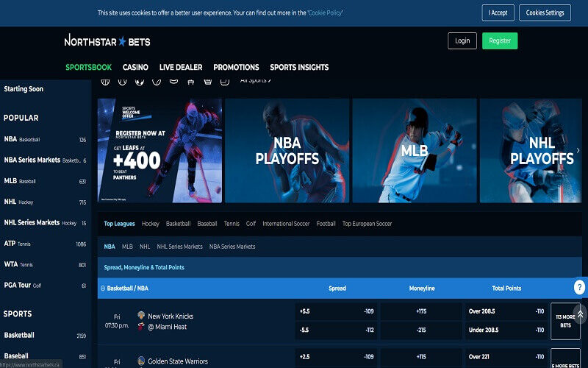Open the NHL Playoffs banner
The height and width of the screenshot is (368, 588).
531,151
